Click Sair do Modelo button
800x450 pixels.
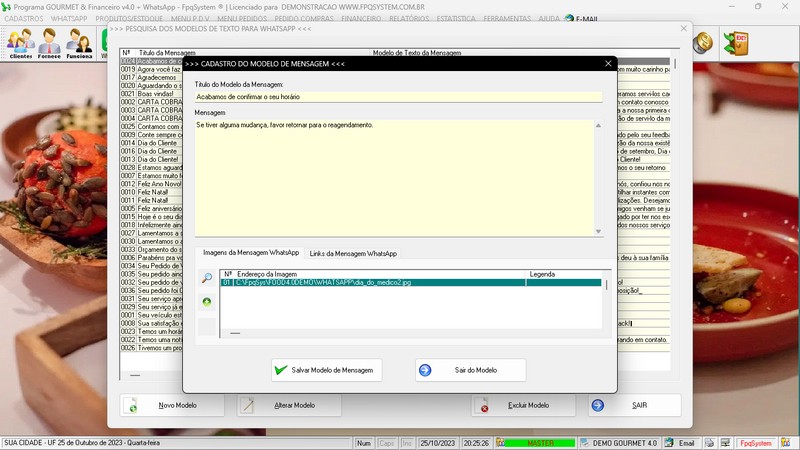point(470,370)
